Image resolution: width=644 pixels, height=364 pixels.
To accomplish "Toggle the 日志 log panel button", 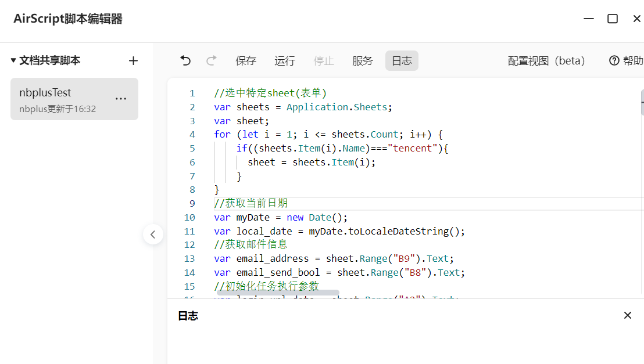I will coord(402,60).
